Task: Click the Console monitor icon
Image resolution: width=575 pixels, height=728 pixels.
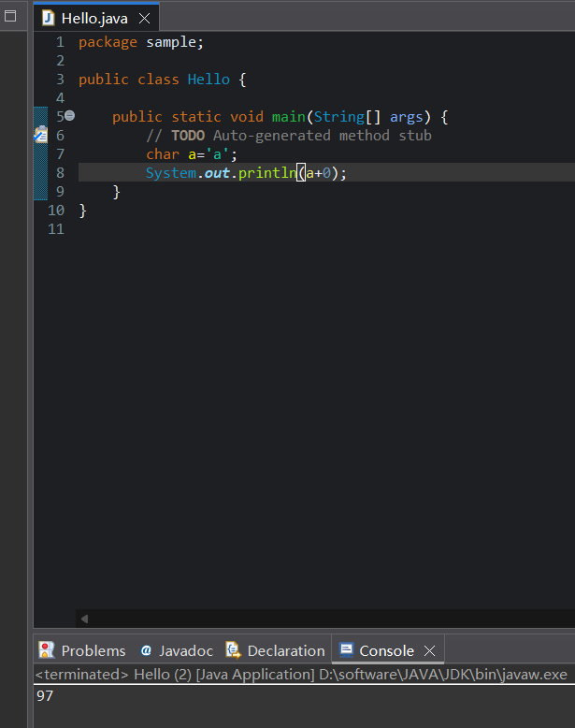Action: (x=346, y=649)
